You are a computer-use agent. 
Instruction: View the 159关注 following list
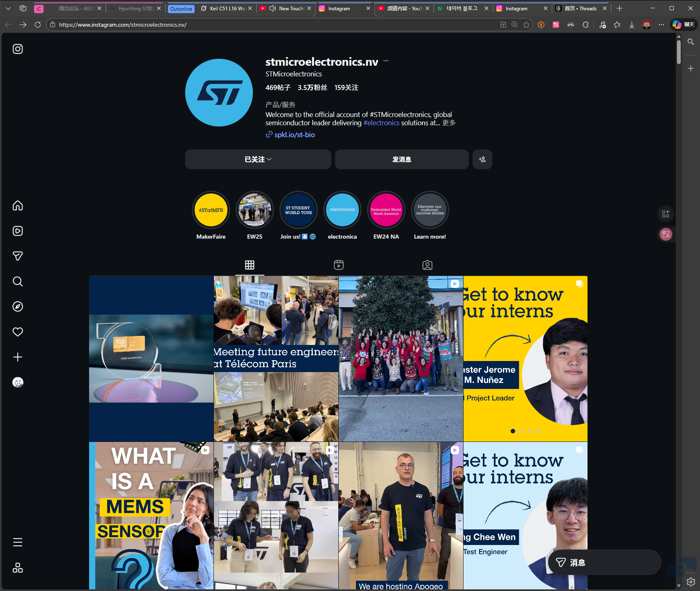coord(347,87)
